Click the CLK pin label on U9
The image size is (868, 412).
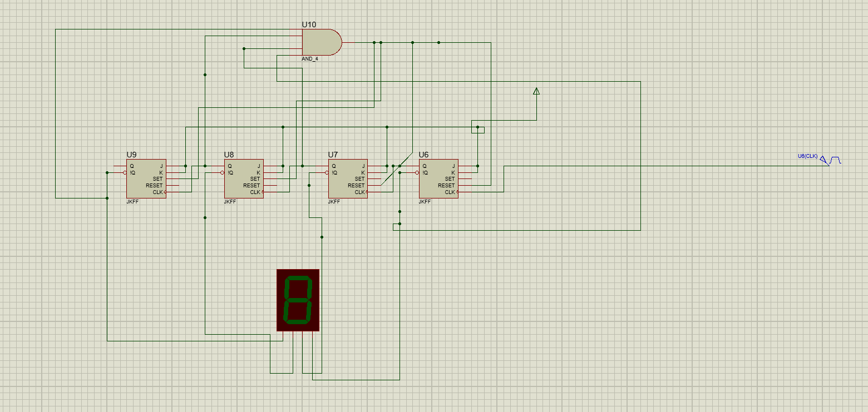point(158,192)
